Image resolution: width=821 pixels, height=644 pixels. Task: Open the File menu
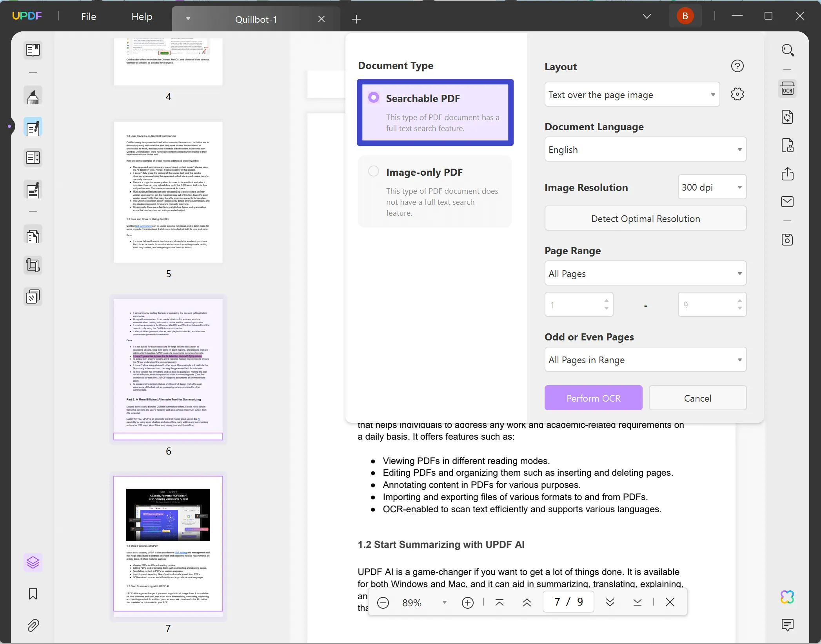click(88, 16)
